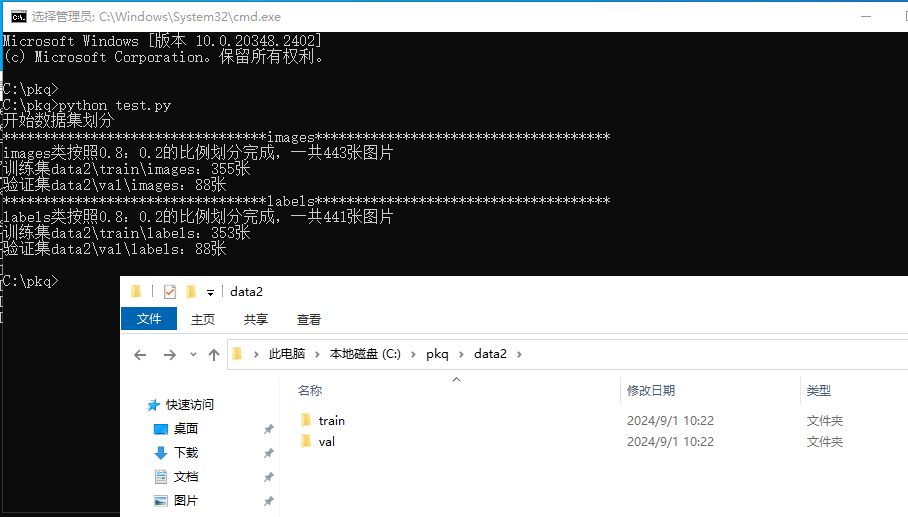Click the 'python test.py' command line in cmd
Screen dimensions: 908x517
tap(87, 105)
